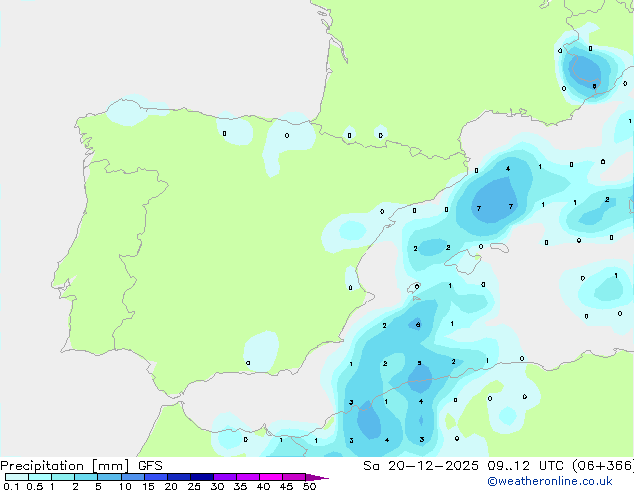Pick the legend swatch between 45 and 50
The height and width of the screenshot is (490, 634).
tap(294, 477)
